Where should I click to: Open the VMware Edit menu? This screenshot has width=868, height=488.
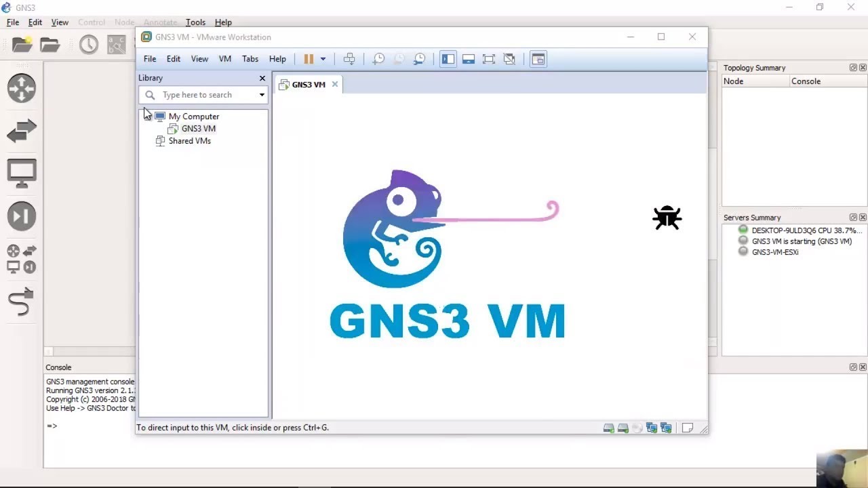pyautogui.click(x=174, y=59)
